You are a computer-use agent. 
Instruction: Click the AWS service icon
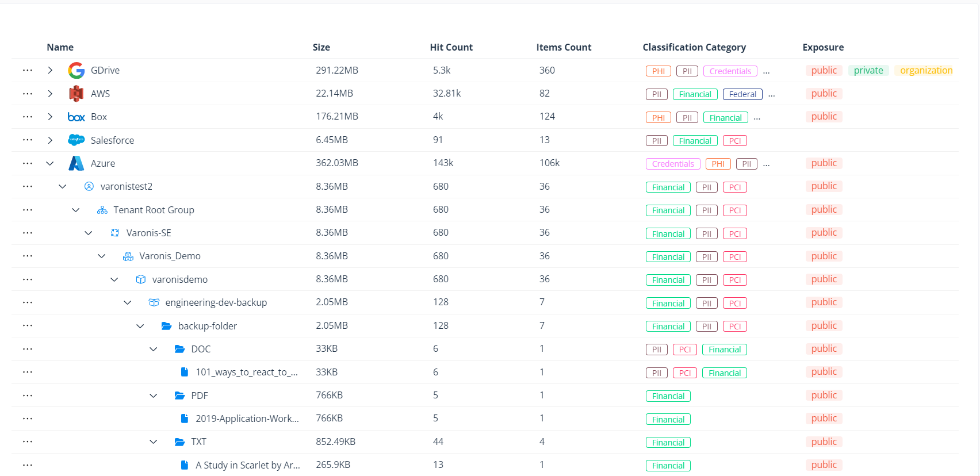pyautogui.click(x=76, y=94)
